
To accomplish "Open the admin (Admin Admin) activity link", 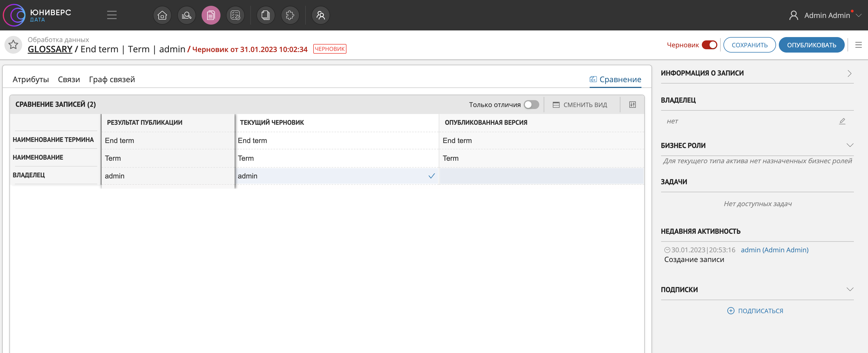I will [774, 250].
